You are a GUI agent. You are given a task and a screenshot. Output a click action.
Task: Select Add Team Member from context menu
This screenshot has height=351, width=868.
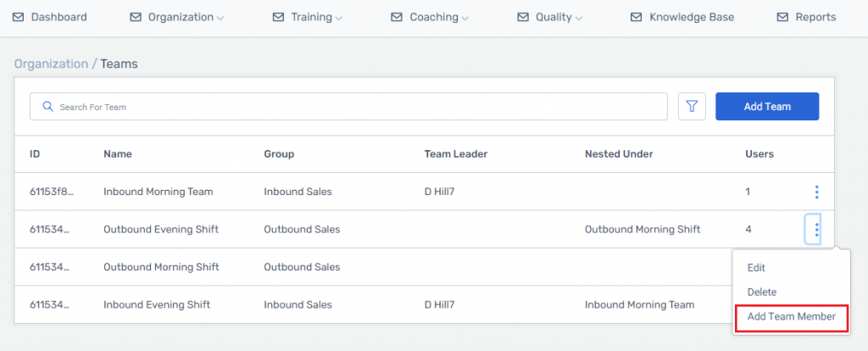791,317
